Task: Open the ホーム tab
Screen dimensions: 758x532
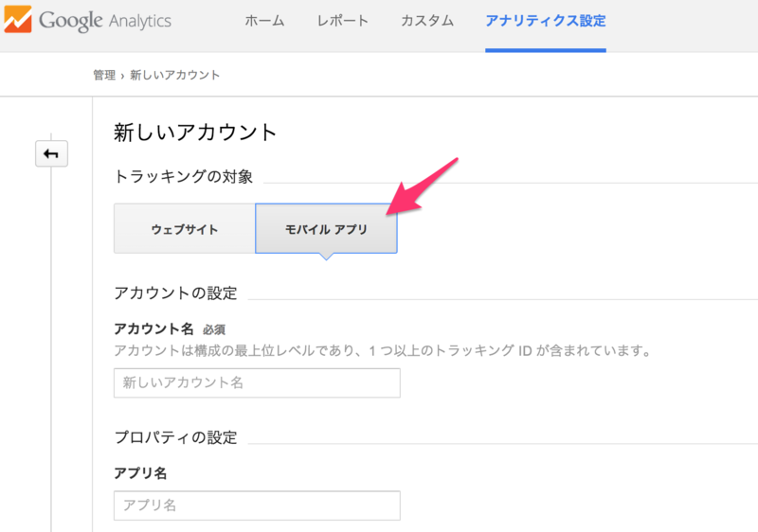Action: pos(264,21)
